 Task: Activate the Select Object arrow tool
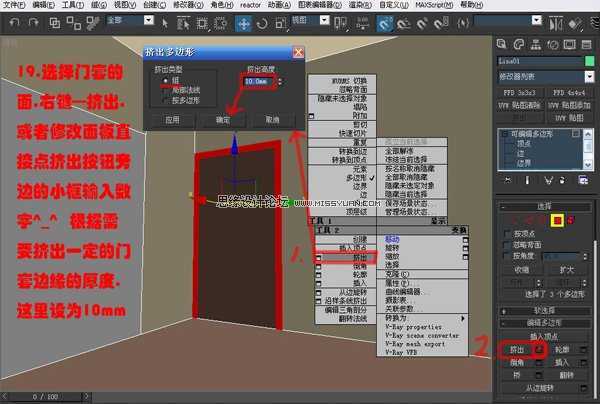165,23
